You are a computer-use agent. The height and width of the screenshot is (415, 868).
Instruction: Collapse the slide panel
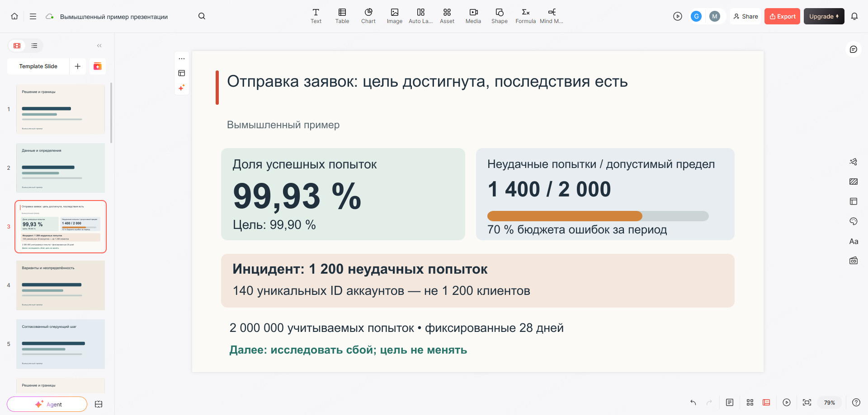coord(99,46)
